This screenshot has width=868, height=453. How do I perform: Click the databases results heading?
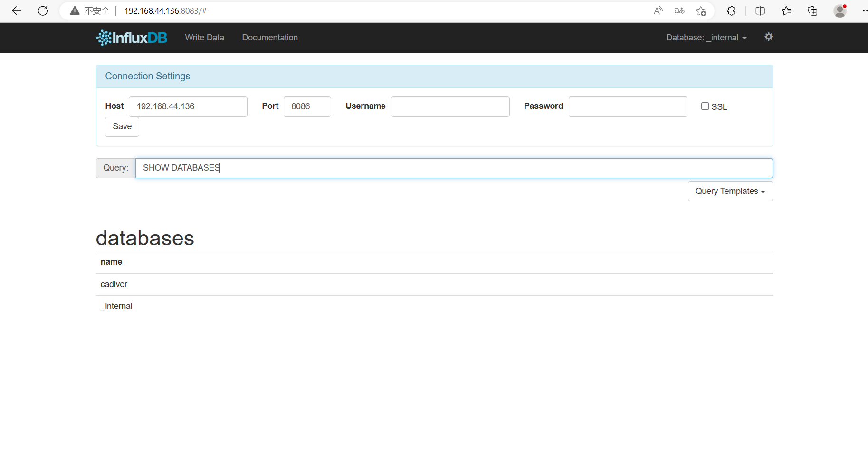[145, 238]
